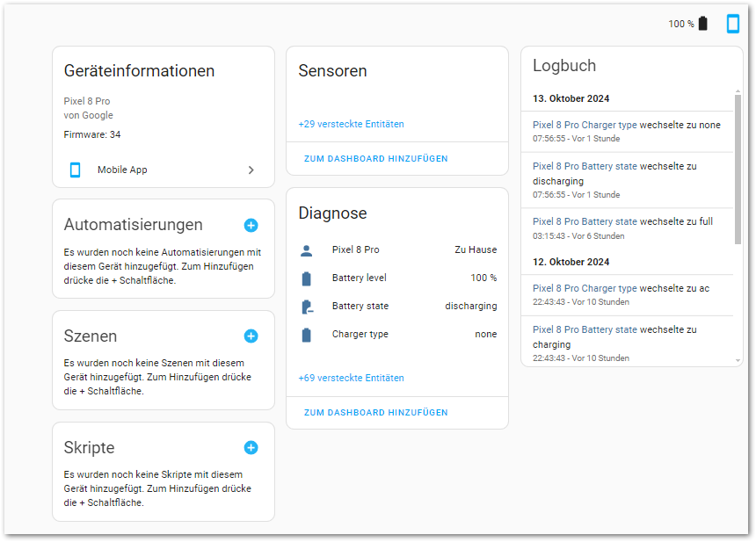
Task: Click the person icon beside Pixel 8 Pro
Action: pyautogui.click(x=306, y=250)
